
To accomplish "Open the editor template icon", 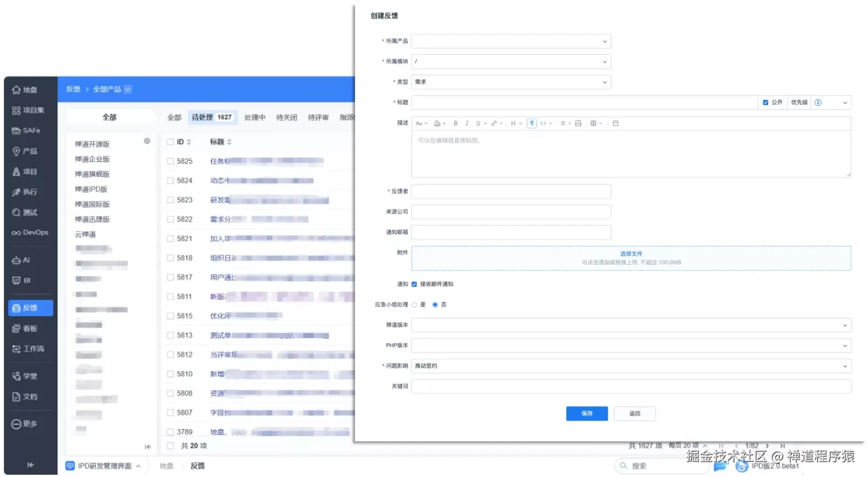I will coord(616,124).
